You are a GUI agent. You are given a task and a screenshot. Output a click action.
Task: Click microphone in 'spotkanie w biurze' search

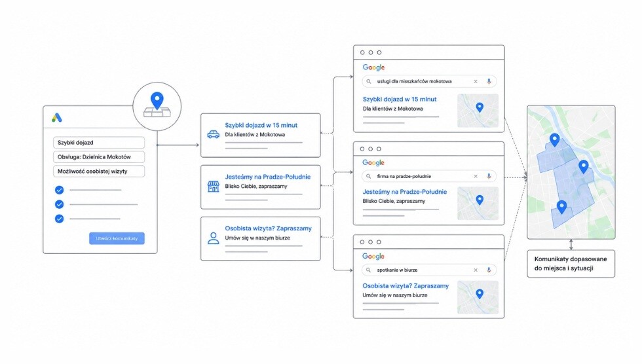tap(489, 270)
